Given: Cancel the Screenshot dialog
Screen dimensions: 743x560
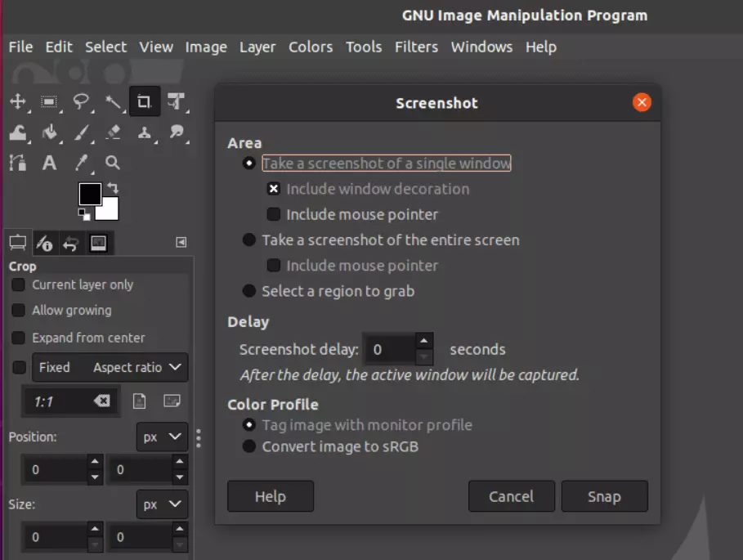Looking at the screenshot, I should point(512,496).
